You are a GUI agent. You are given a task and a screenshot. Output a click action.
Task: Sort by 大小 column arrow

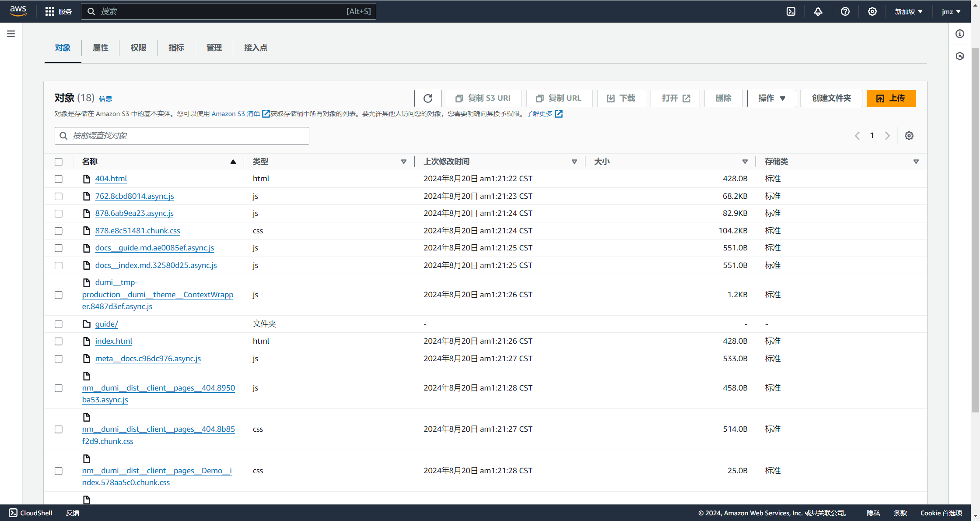pyautogui.click(x=745, y=162)
